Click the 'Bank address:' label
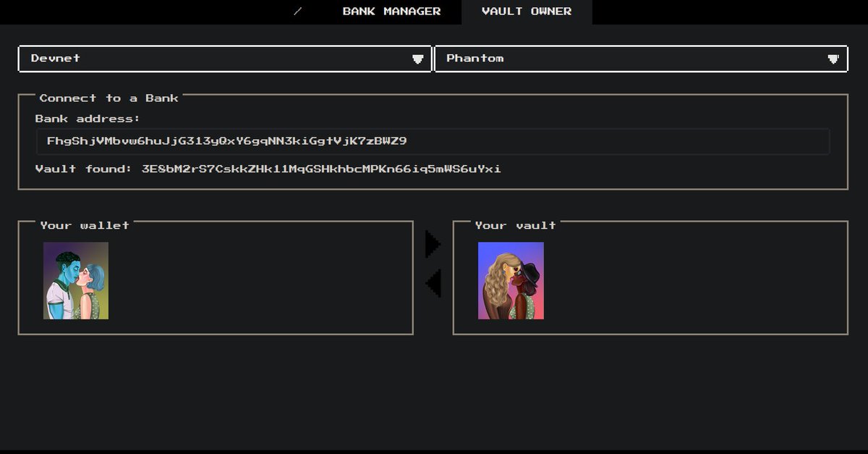The height and width of the screenshot is (454, 868). 88,118
